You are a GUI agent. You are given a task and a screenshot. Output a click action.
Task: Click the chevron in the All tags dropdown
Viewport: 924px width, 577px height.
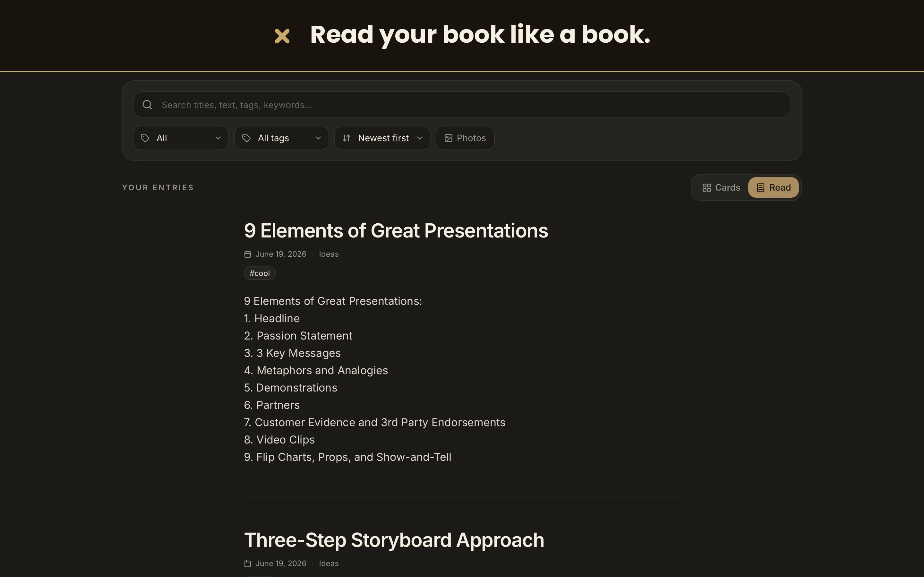tap(318, 138)
